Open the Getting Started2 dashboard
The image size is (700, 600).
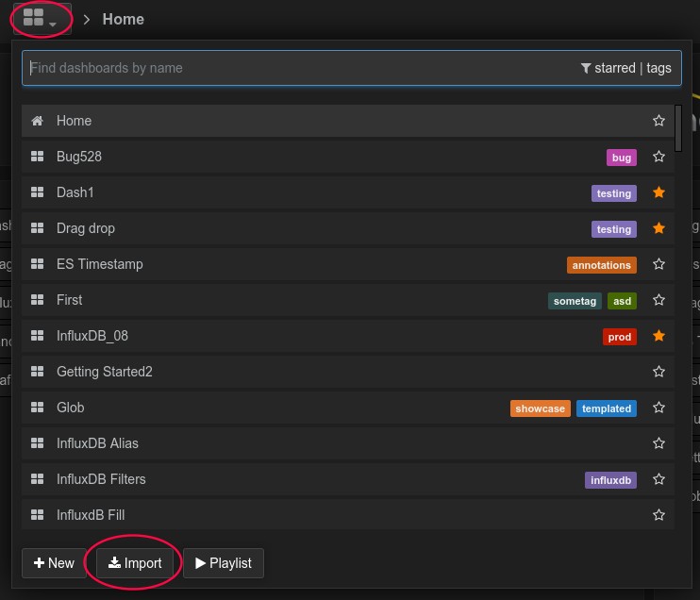pyautogui.click(x=104, y=372)
